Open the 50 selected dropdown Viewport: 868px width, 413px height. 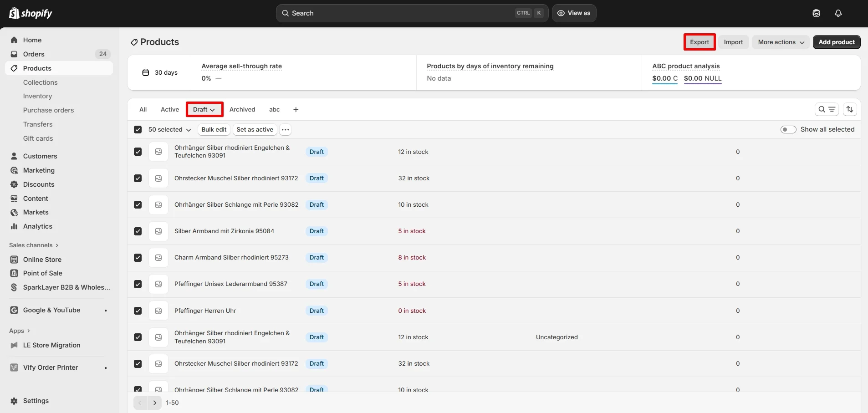169,129
